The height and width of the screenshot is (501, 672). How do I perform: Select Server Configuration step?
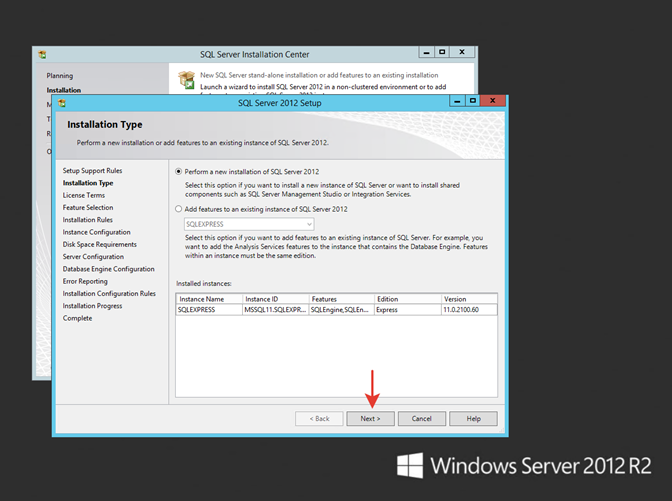click(x=93, y=257)
